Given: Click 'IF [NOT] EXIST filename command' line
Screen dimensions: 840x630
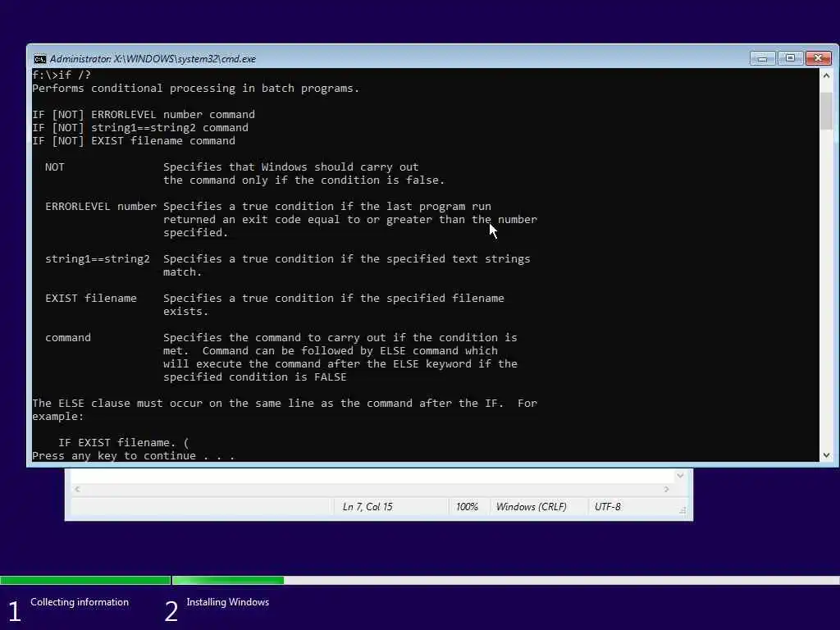Looking at the screenshot, I should tap(134, 141).
